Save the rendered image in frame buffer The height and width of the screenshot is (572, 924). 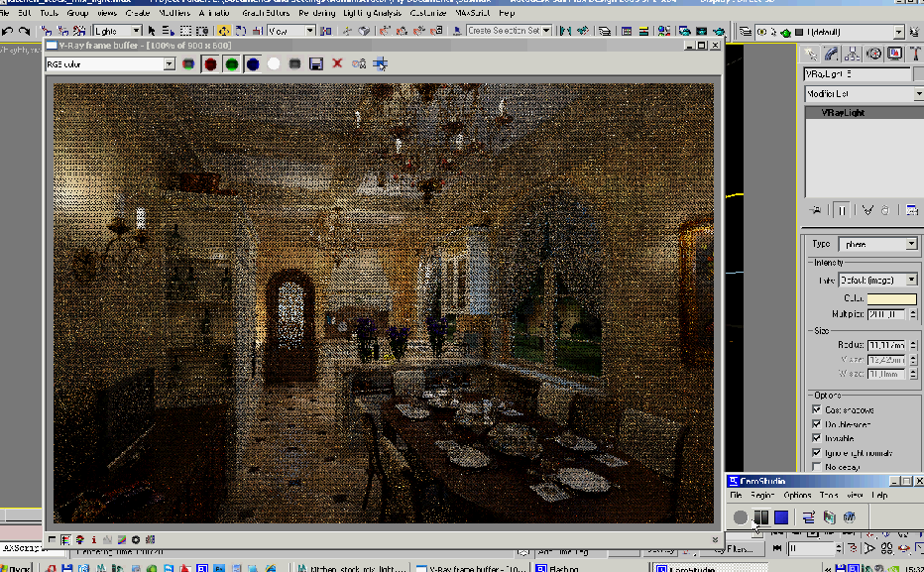click(316, 63)
